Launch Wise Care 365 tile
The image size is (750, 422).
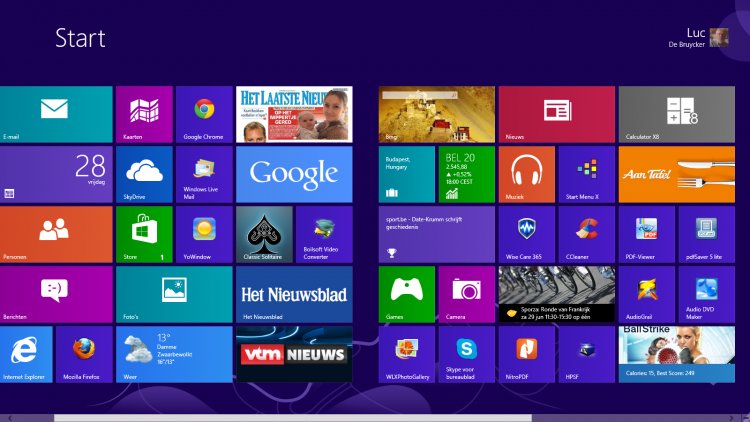tap(526, 234)
